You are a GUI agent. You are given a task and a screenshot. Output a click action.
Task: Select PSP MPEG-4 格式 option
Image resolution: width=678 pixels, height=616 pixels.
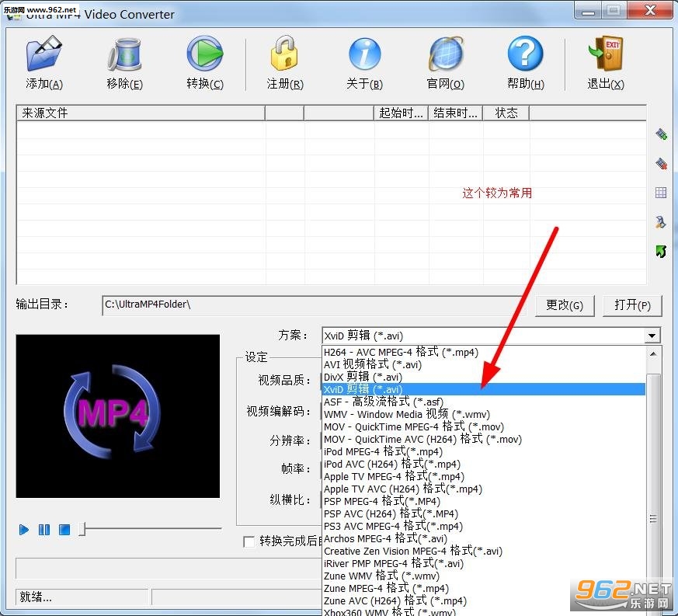483,501
